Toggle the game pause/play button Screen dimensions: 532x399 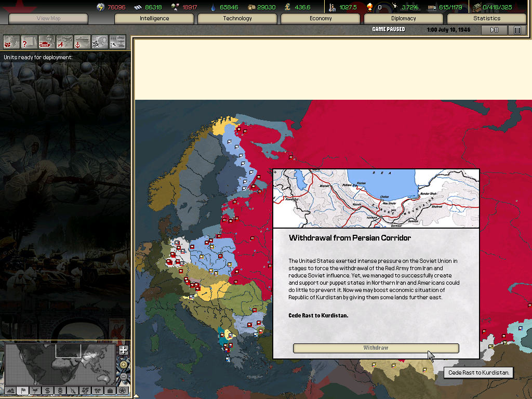pos(494,30)
